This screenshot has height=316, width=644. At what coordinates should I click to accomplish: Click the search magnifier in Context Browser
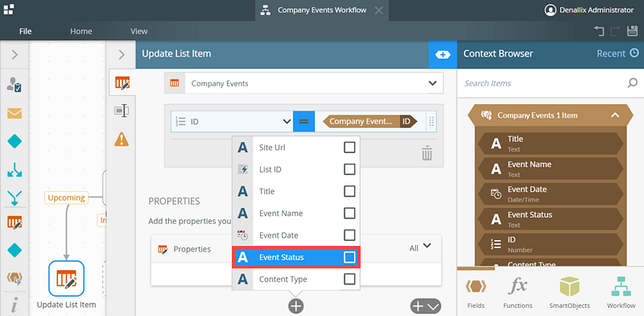(x=632, y=83)
